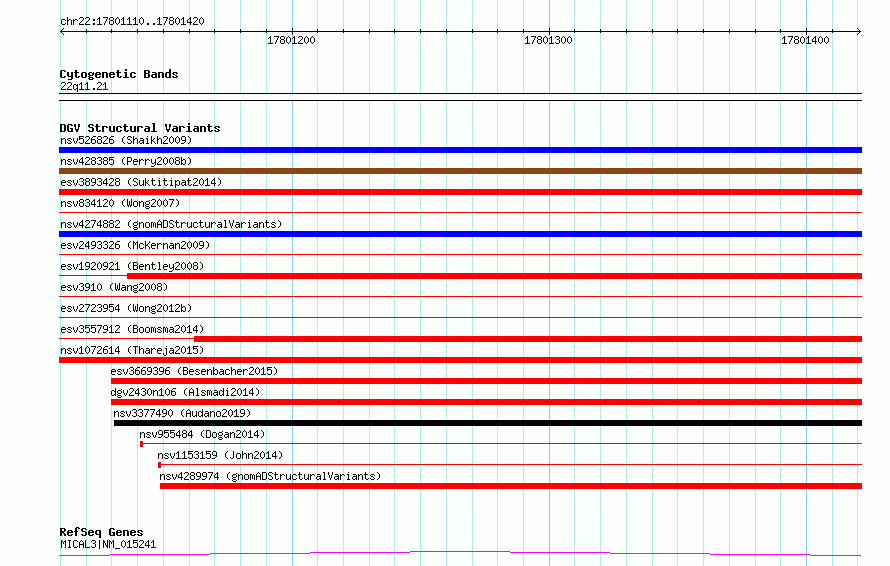Open variant esv2723954 (Wong2012b) label
Screen dimensions: 890x566
(x=126, y=308)
